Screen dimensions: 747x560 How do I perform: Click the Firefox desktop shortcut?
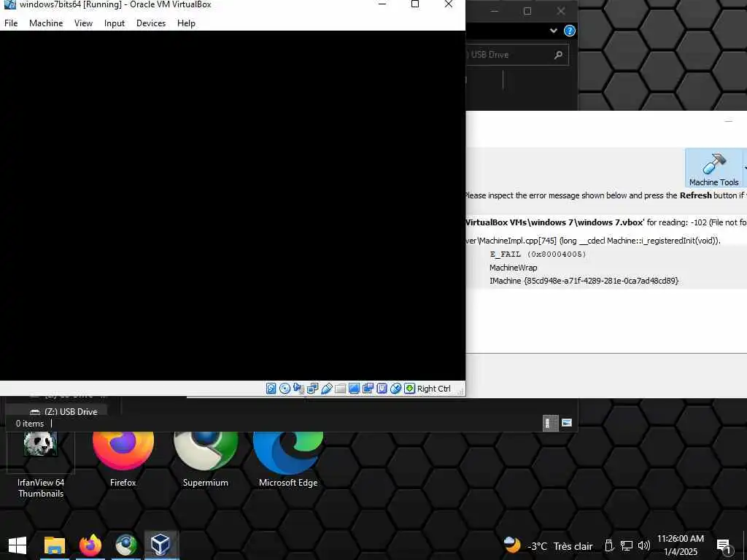point(123,459)
